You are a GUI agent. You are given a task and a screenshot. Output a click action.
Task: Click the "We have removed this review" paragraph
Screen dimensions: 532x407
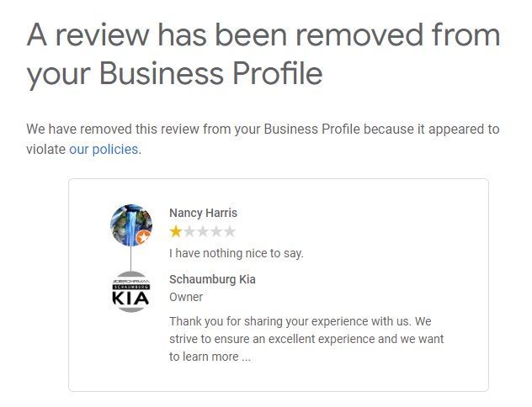click(x=263, y=129)
